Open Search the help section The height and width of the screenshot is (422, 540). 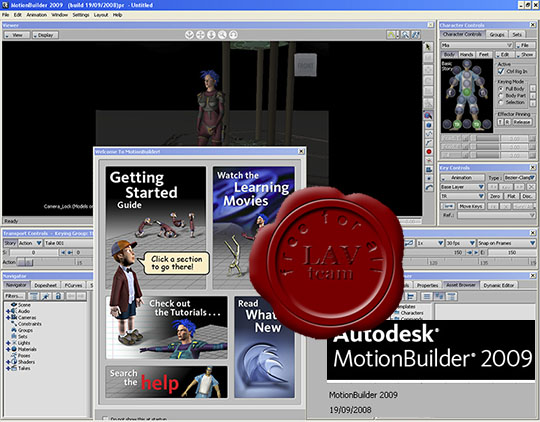pos(166,382)
